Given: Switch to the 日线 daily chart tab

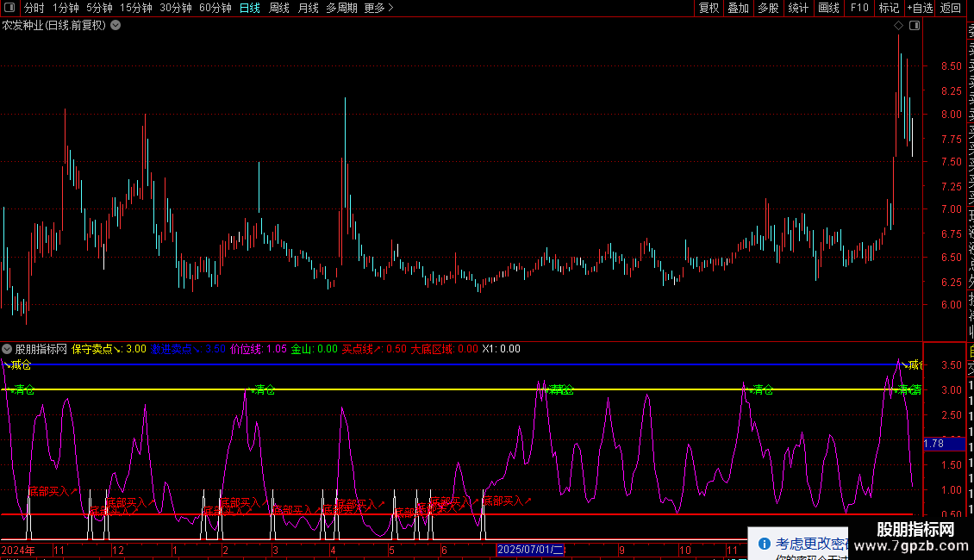Looking at the screenshot, I should click(250, 8).
